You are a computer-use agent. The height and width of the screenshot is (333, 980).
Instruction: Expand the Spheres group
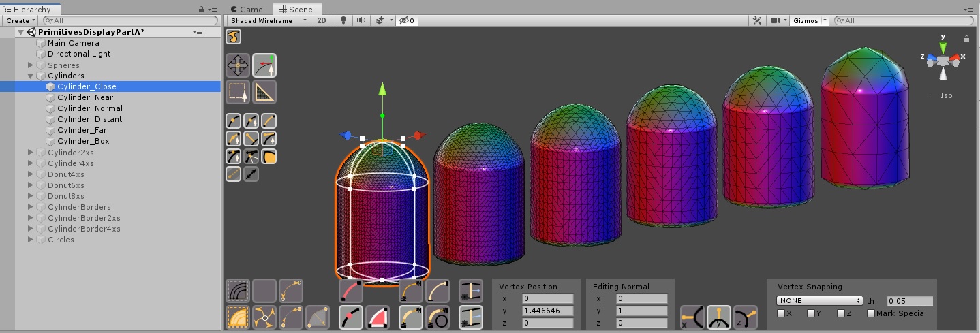(x=31, y=65)
